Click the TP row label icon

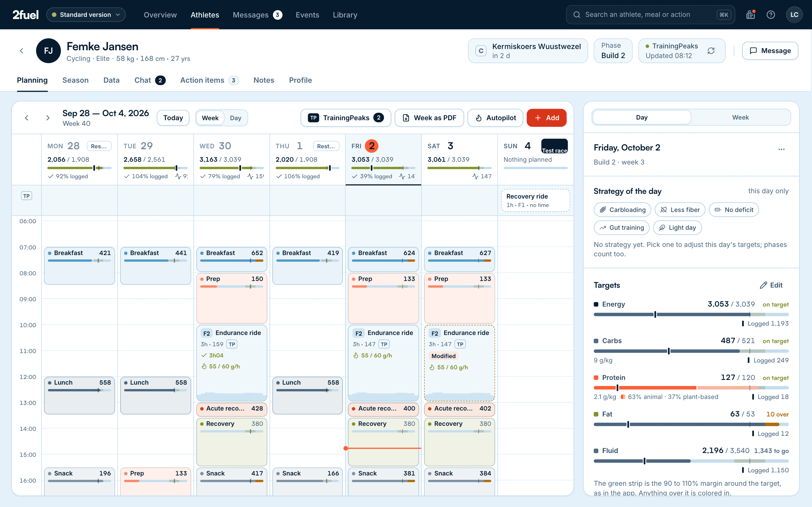(x=27, y=196)
